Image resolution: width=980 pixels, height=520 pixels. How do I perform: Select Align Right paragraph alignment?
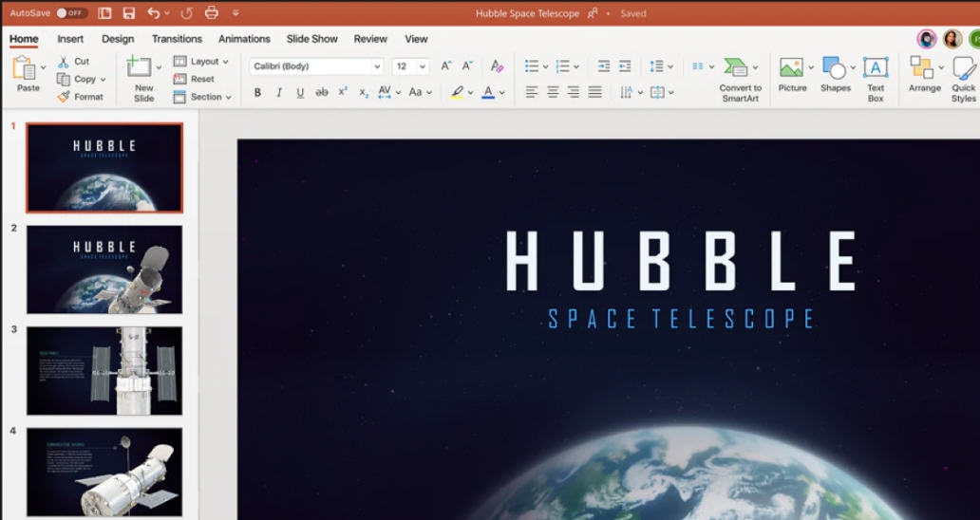click(x=574, y=92)
